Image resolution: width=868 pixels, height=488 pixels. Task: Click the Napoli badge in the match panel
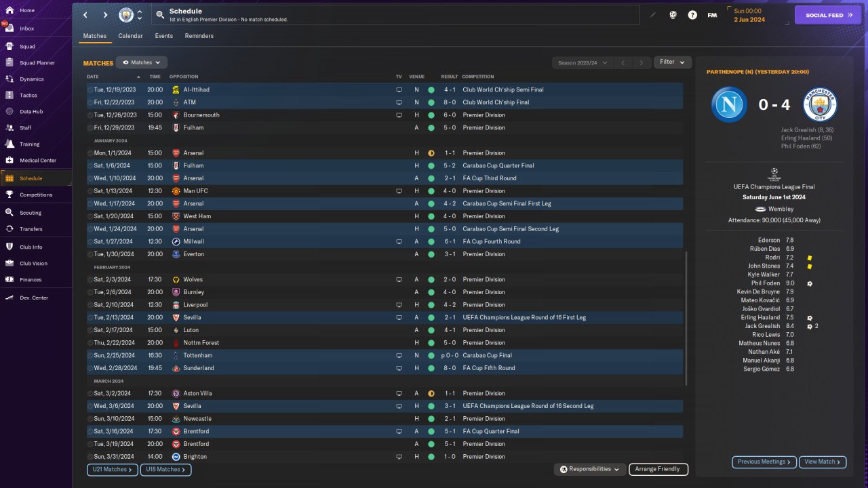point(729,105)
